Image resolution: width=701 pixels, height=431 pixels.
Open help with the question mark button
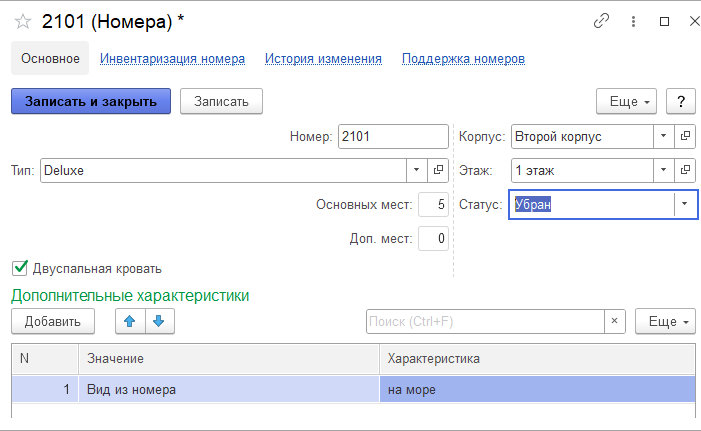coord(681,101)
